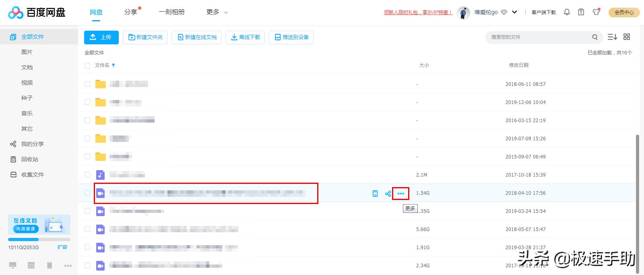Click the sidebar bottom three-dots icon
Image resolution: width=644 pixels, height=275 pixels.
(68, 265)
